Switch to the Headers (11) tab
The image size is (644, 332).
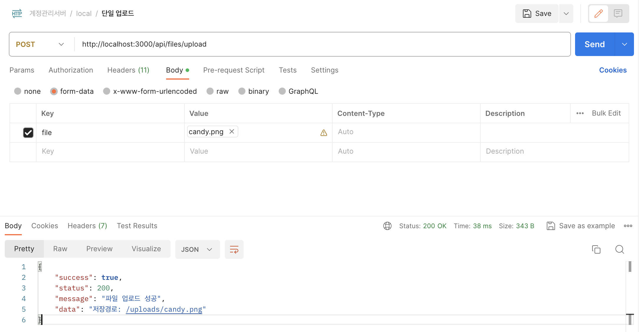click(128, 70)
